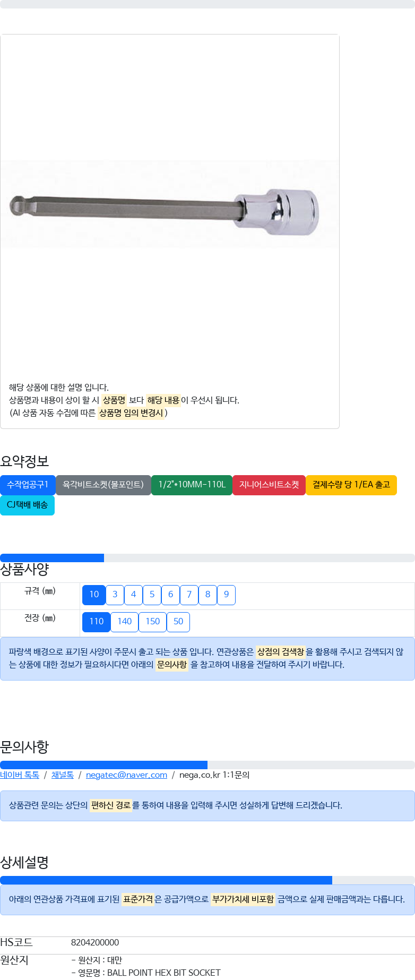Click the 육각비트소켓(볼포인트) gray tag
The width and height of the screenshot is (415, 980).
(103, 485)
